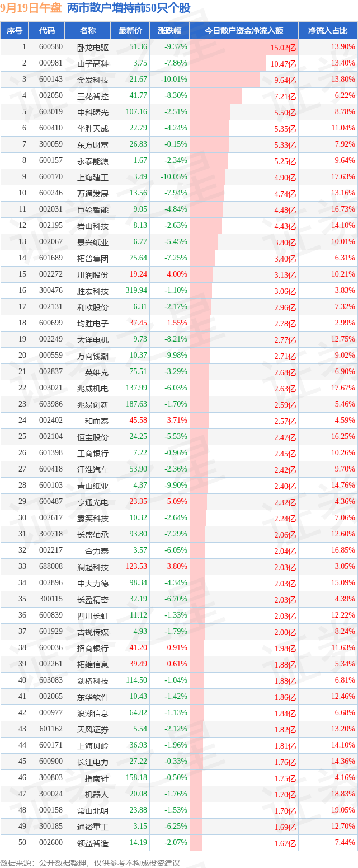This screenshot has width=358, height=868.
Task: Select stock name 永泰能源
Action: (x=93, y=161)
